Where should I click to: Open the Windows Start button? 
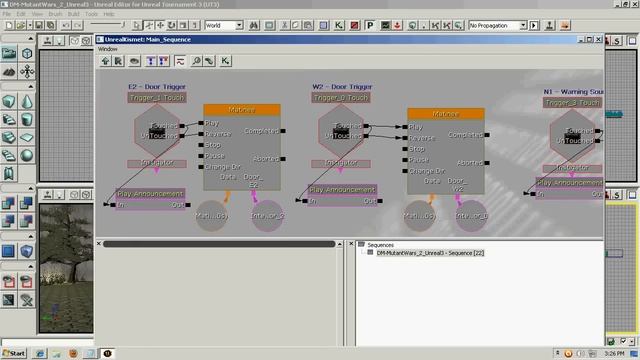point(14,353)
